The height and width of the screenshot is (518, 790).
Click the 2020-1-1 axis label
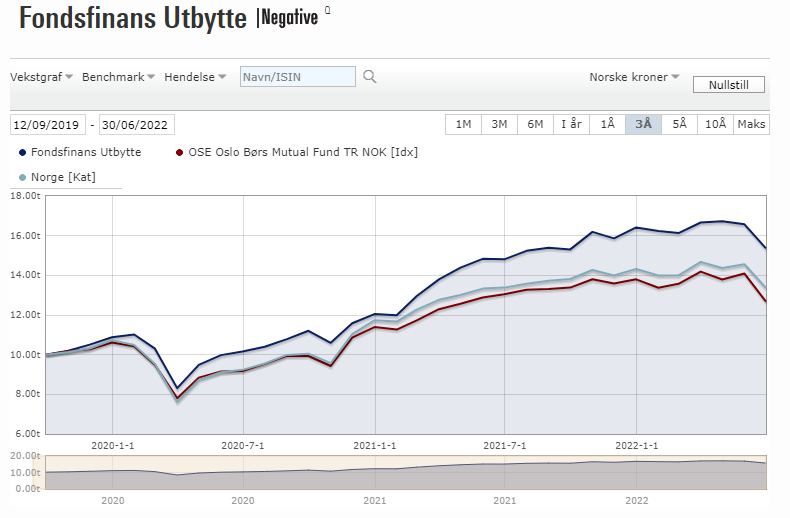tap(113, 446)
